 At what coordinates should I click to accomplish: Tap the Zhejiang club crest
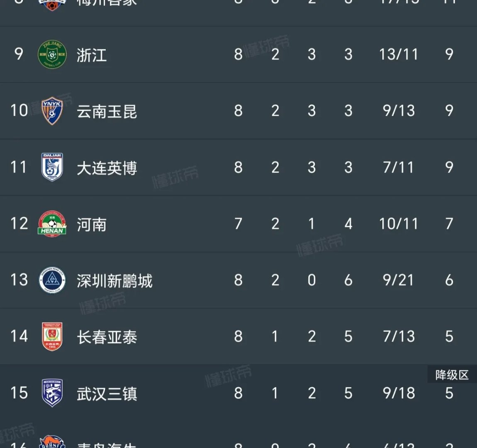52,54
